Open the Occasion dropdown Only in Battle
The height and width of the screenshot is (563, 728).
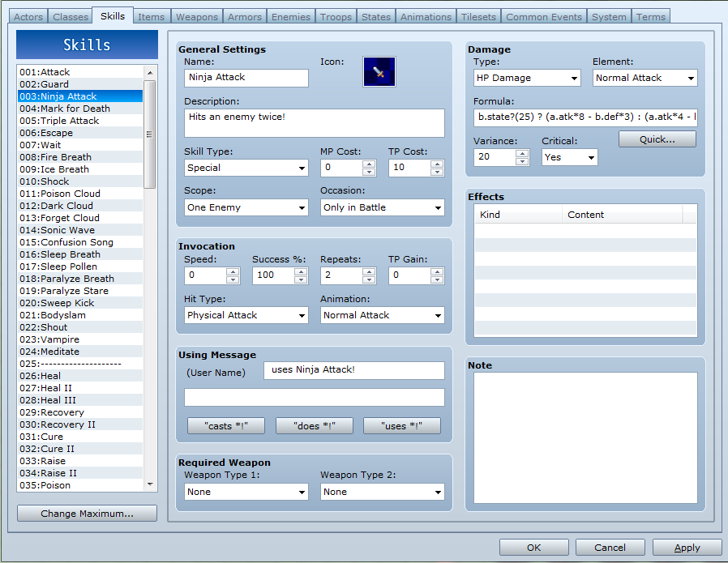coord(382,207)
